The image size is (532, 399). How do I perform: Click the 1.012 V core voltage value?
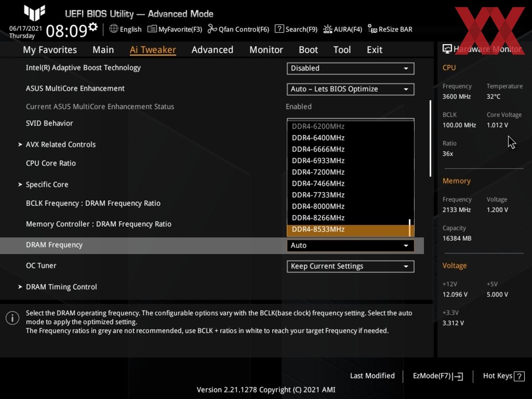pyautogui.click(x=497, y=125)
